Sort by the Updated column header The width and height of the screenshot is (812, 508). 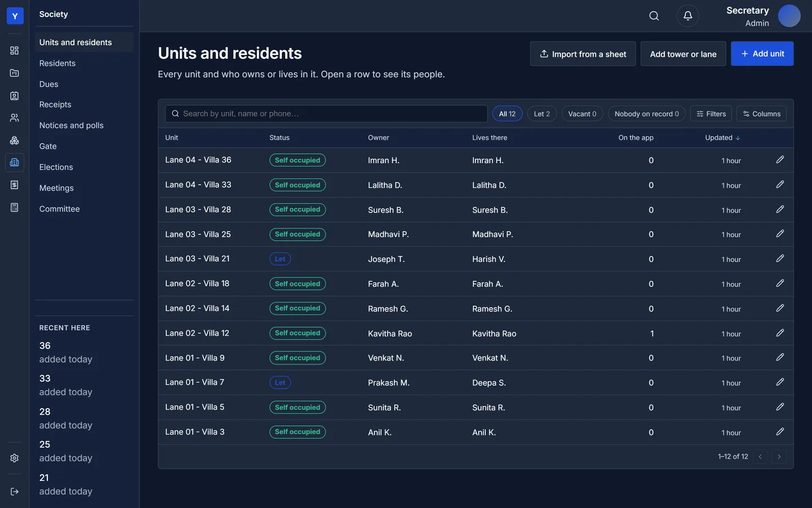pos(722,138)
